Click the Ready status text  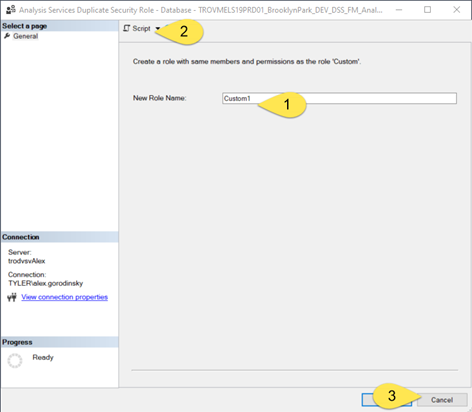tap(43, 357)
